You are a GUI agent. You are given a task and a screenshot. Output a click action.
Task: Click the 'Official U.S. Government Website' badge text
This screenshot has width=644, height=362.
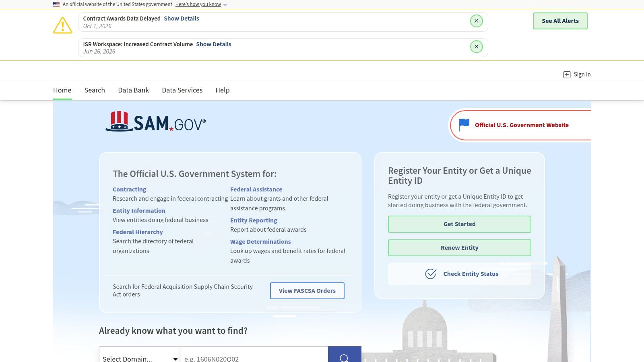(522, 125)
